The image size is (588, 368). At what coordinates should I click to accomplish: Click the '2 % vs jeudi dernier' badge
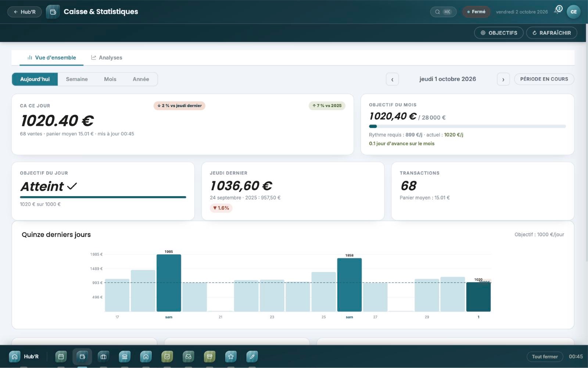179,106
